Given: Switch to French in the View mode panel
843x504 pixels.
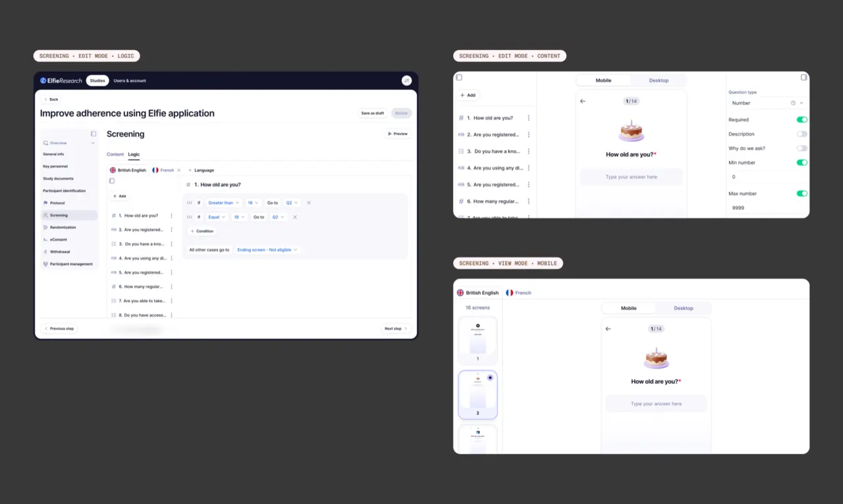Looking at the screenshot, I should pyautogui.click(x=519, y=293).
